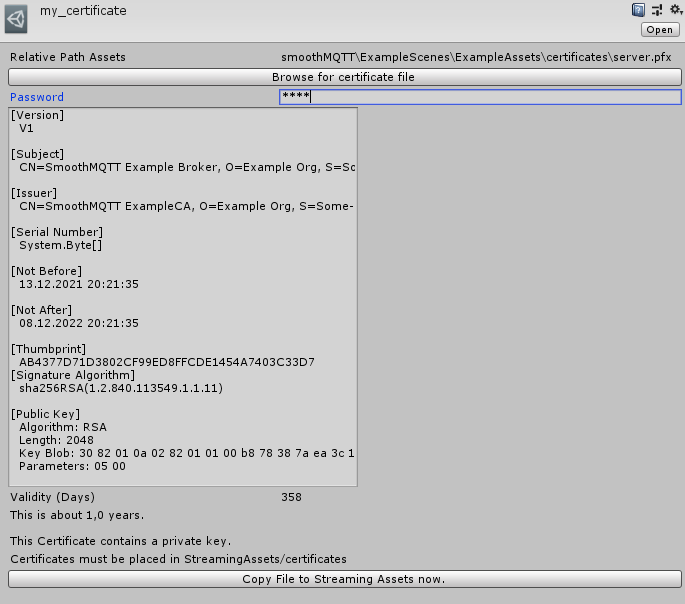Click the StreamingAssets/certificates placement notice

[x=178, y=559]
